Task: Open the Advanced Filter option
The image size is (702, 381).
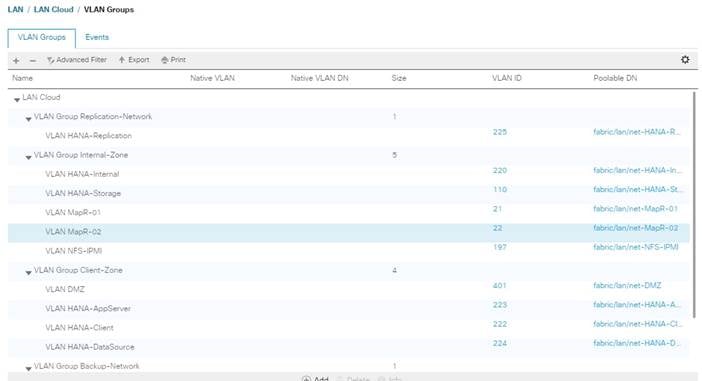Action: point(77,60)
